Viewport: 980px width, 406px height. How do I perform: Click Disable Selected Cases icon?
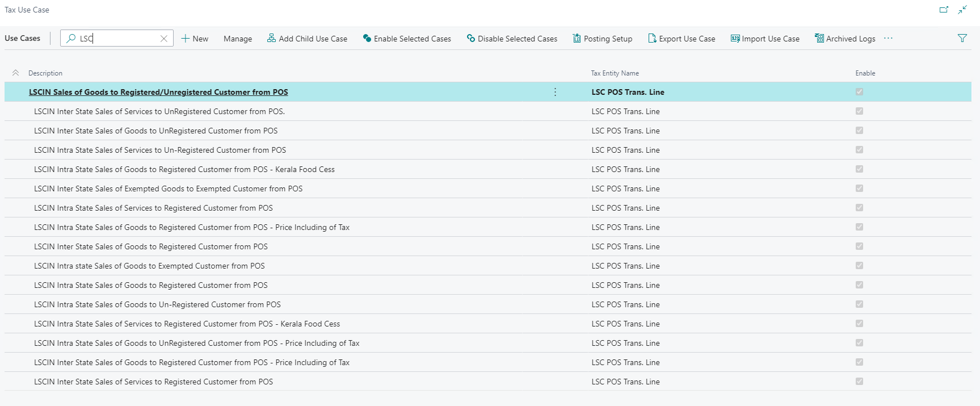coord(471,39)
